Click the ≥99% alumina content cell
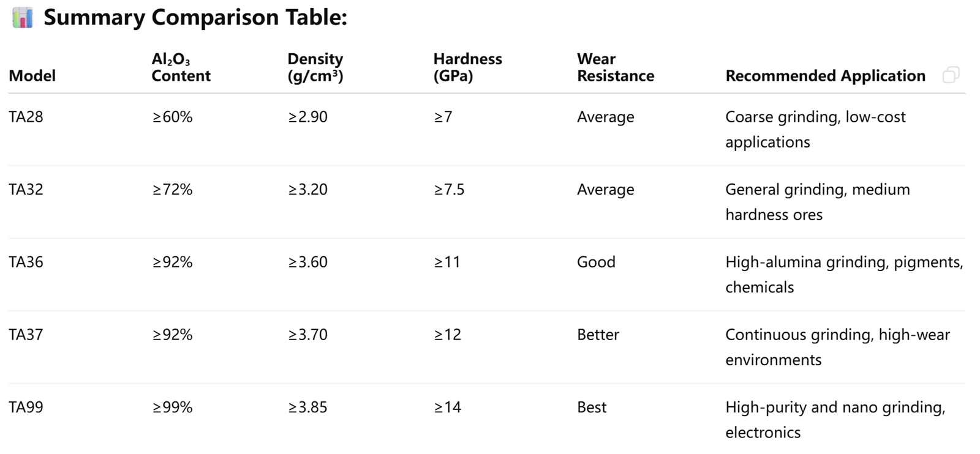 tap(172, 407)
